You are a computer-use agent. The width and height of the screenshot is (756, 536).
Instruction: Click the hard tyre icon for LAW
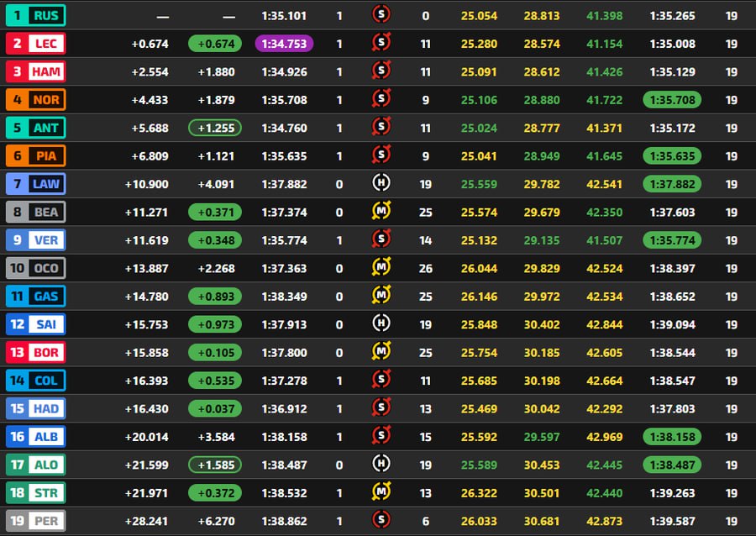pos(381,183)
